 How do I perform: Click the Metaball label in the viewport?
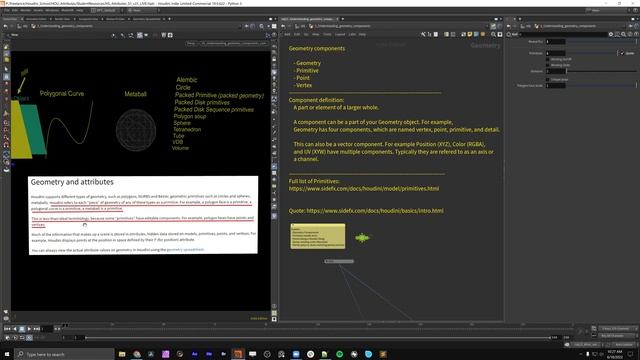click(136, 94)
